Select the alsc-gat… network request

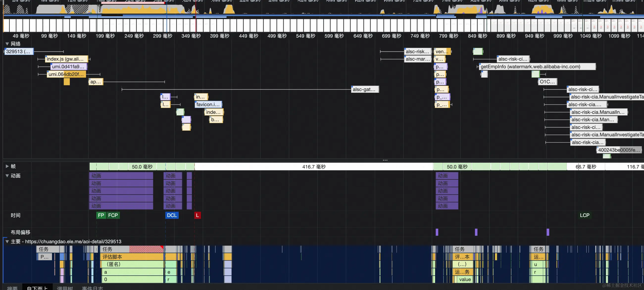tap(365, 89)
